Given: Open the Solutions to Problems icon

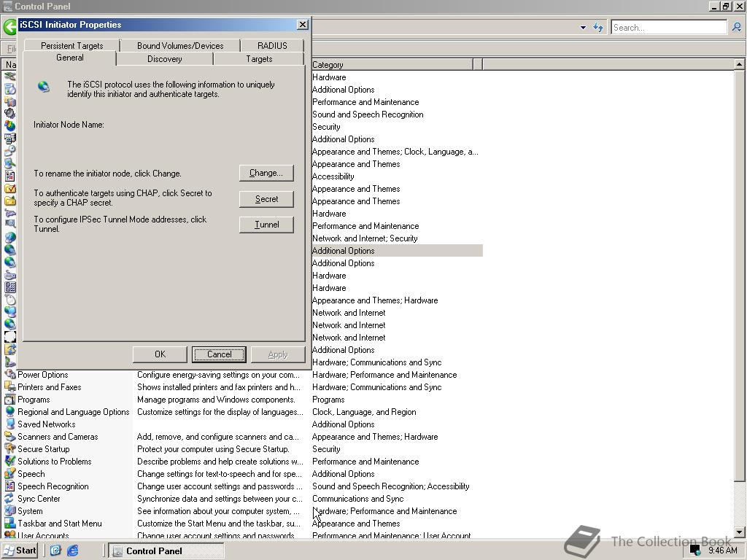Looking at the screenshot, I should click(x=9, y=462).
